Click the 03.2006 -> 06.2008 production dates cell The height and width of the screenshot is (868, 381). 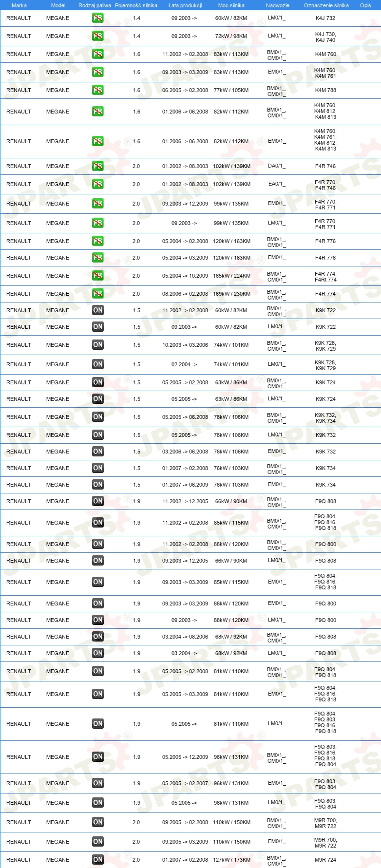(185, 452)
